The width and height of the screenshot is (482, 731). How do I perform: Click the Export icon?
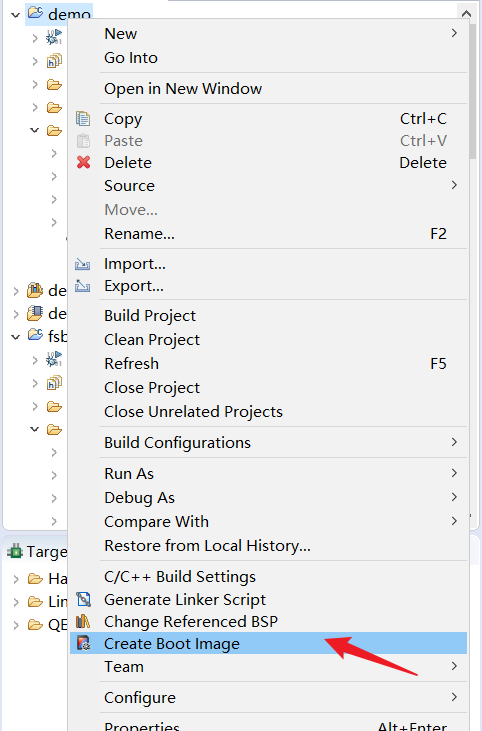(83, 285)
